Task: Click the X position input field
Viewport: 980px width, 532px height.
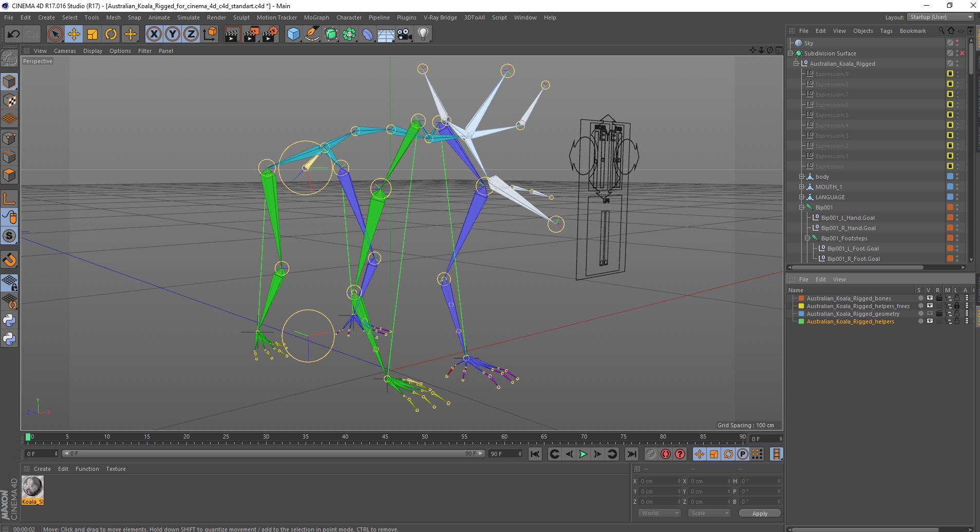Action: [x=659, y=481]
